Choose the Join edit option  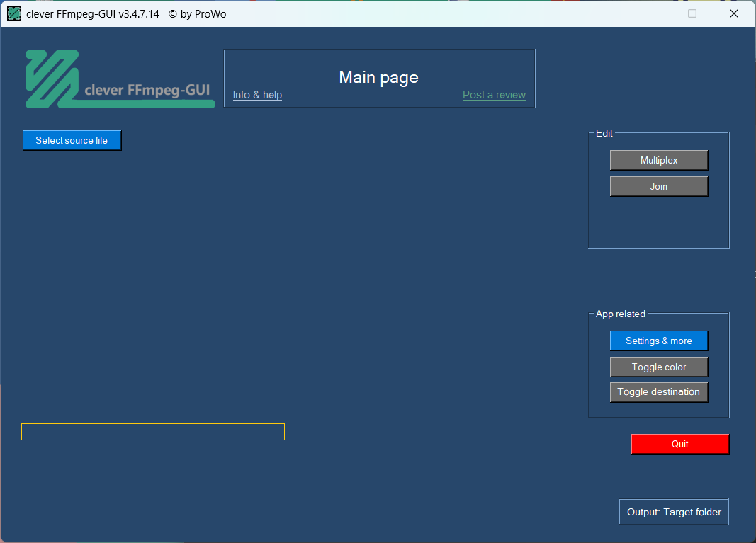[x=659, y=186]
